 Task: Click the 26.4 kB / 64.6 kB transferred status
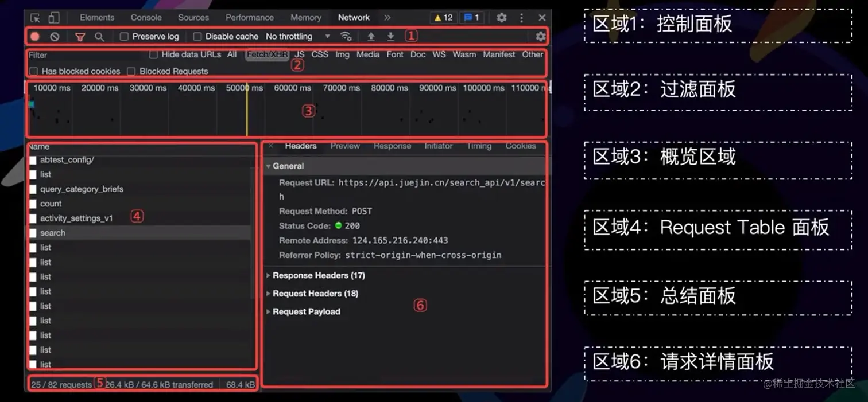[159, 384]
